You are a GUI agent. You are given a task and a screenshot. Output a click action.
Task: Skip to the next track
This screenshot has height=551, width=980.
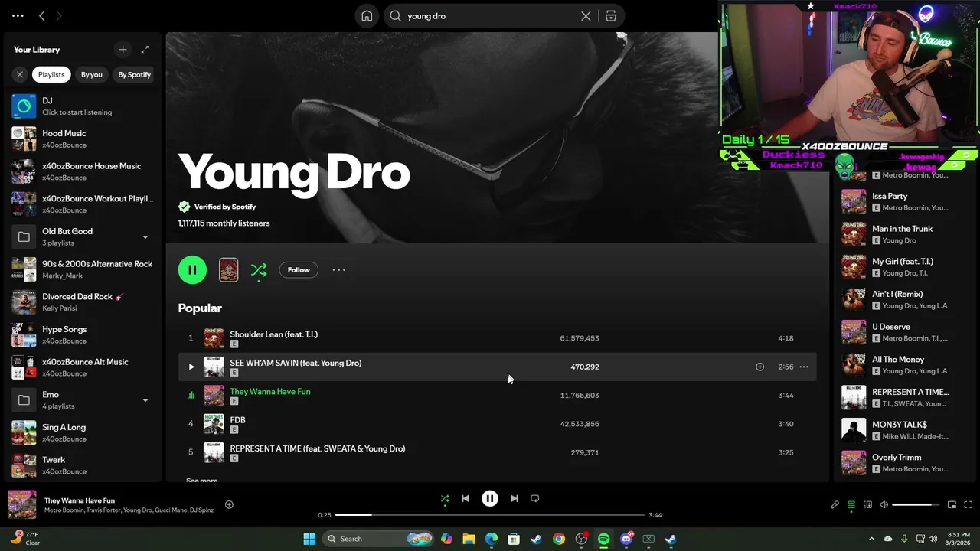(x=514, y=499)
